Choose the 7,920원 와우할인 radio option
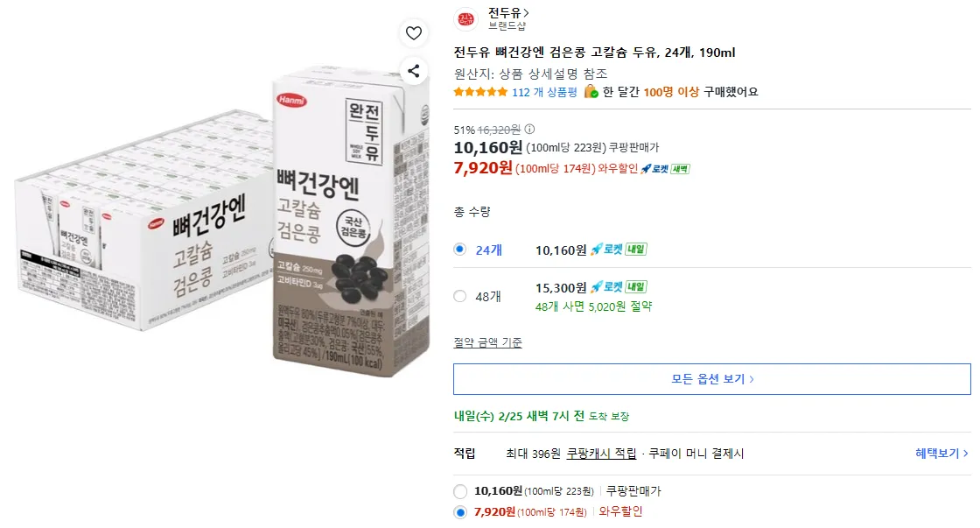 460,512
